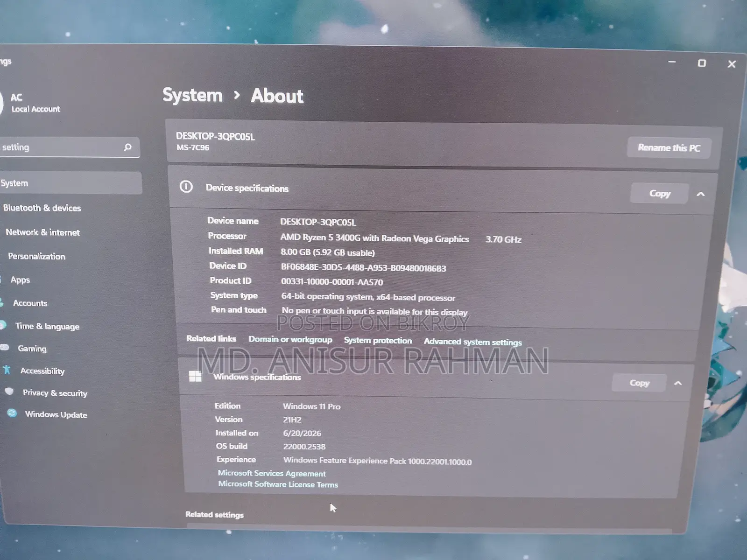Copy the device specifications
This screenshot has width=747, height=560.
[x=659, y=193]
